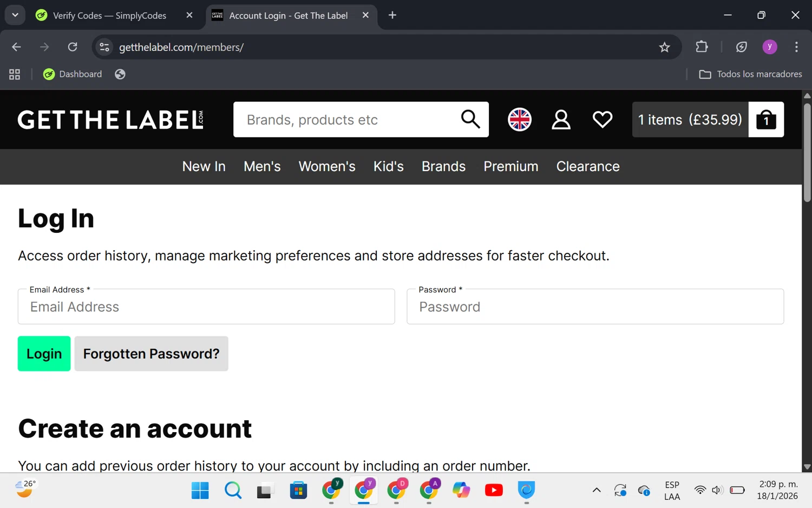This screenshot has width=812, height=508.
Task: Click the search magnifier icon
Action: click(470, 119)
